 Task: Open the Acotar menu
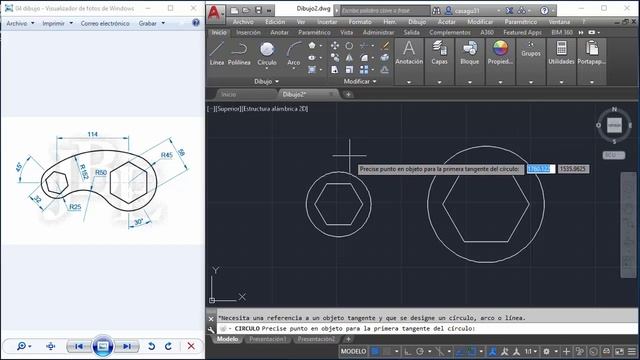(447, 22)
